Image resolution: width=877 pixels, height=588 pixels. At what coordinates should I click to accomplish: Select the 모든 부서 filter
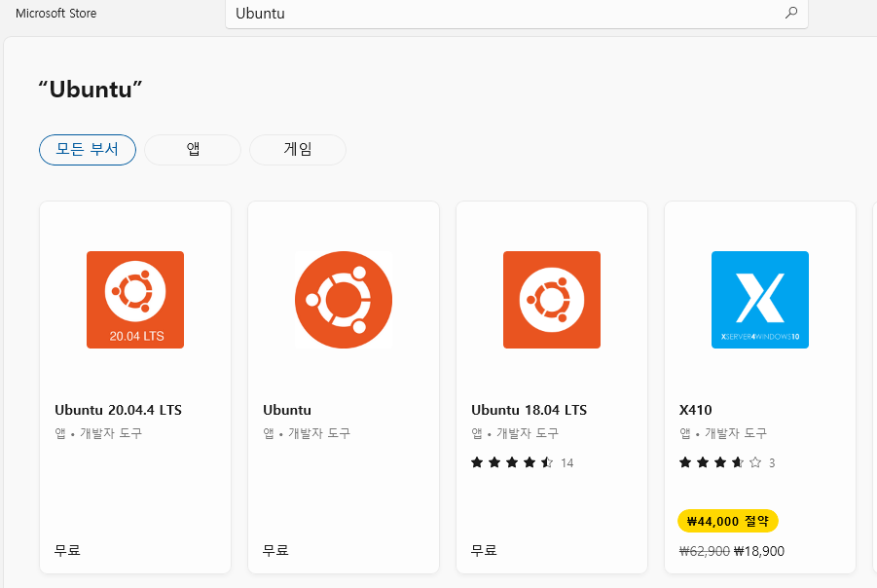tap(88, 149)
